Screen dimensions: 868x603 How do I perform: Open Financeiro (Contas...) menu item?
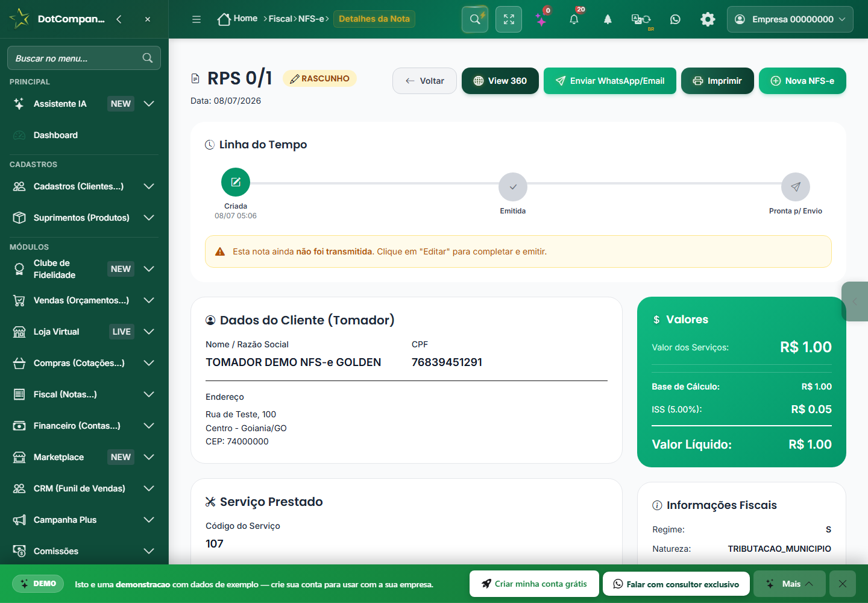coord(84,426)
